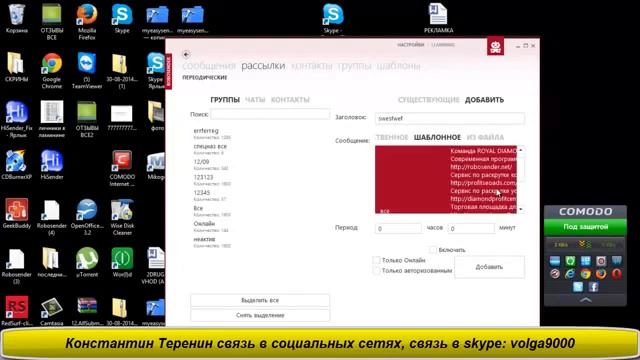Click the red template message text area

click(x=446, y=180)
